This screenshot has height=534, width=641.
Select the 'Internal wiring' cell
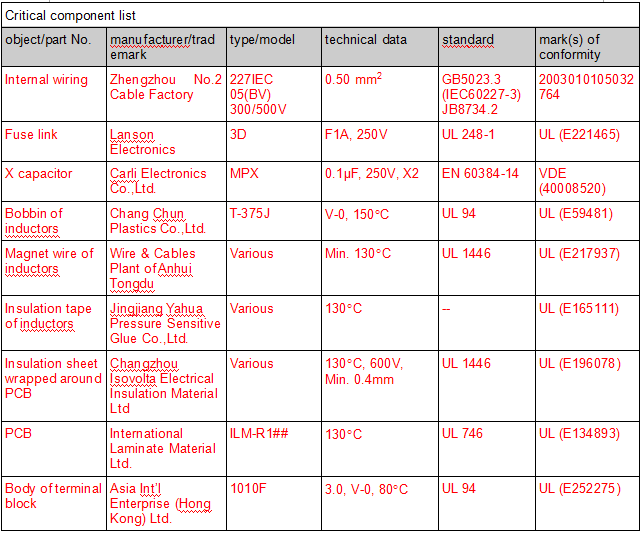coord(54,94)
